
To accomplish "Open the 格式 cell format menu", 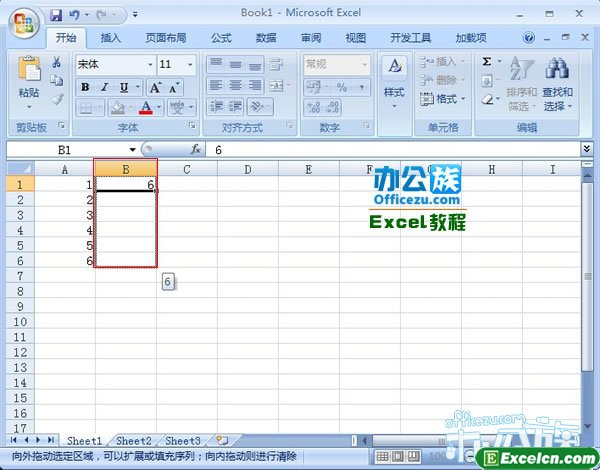I will [x=442, y=99].
